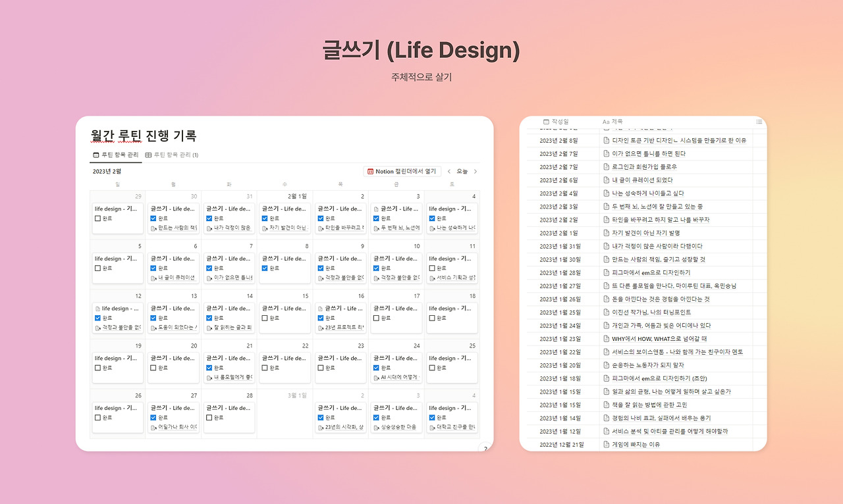This screenshot has width=843, height=504.
Task: Click the page icon beside '돈을 아낀다는 것은 경험을 아낀다는 것'
Action: tap(607, 299)
